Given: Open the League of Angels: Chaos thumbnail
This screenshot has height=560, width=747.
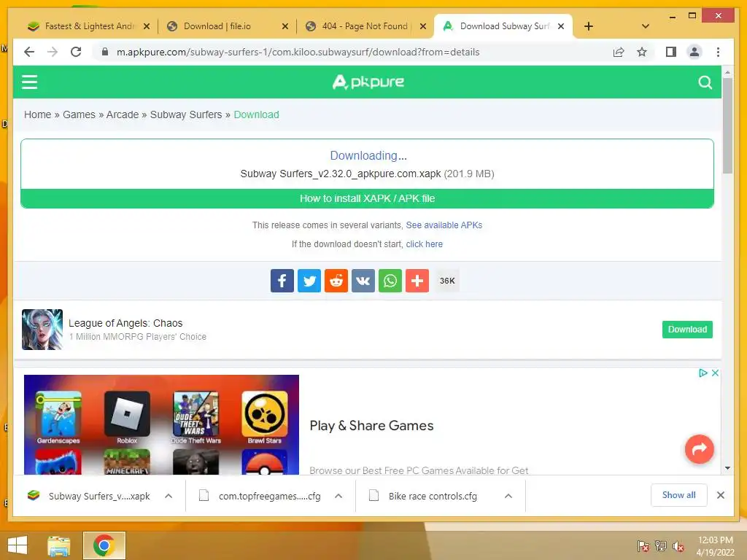Looking at the screenshot, I should point(42,330).
